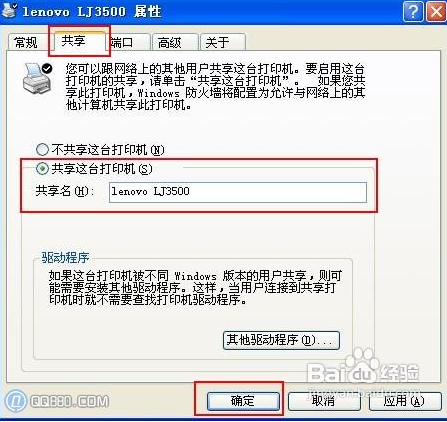Switch to the 高级 tab
Viewport: 447px width, 422px height.
tap(175, 42)
